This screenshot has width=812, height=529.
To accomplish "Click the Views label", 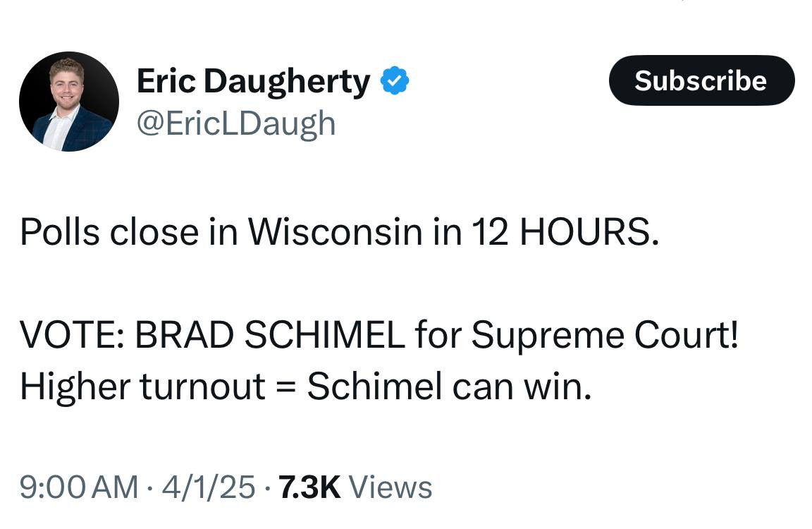I will point(390,487).
